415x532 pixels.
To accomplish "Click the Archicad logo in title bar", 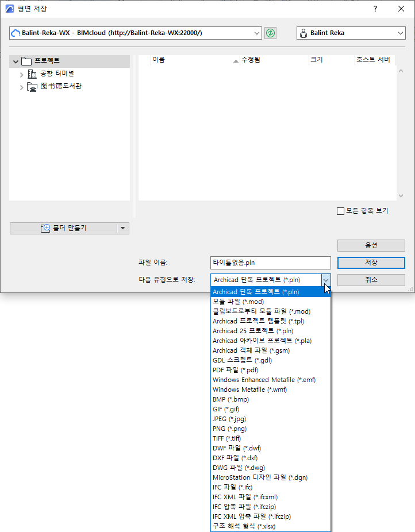I will point(10,9).
